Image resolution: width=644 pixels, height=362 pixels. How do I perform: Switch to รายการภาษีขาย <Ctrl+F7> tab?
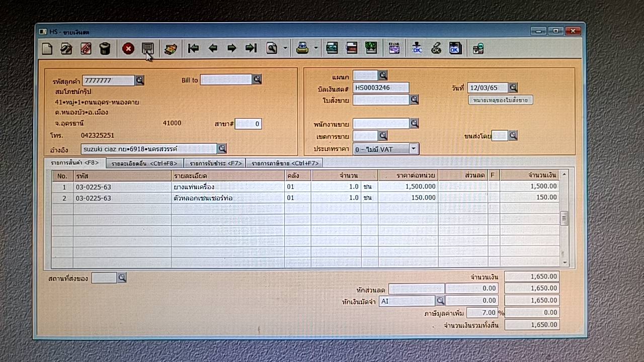[285, 163]
